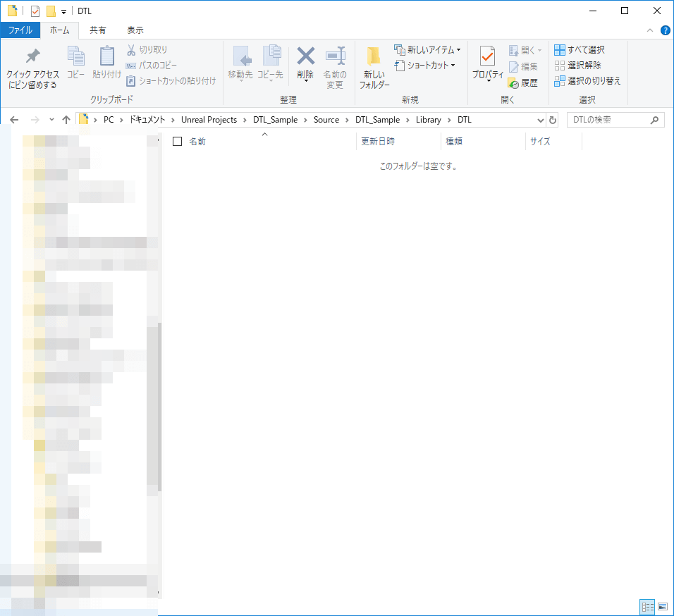Viewport: 674px width, 616px height.
Task: Switch to details view icon in status bar
Action: click(647, 607)
